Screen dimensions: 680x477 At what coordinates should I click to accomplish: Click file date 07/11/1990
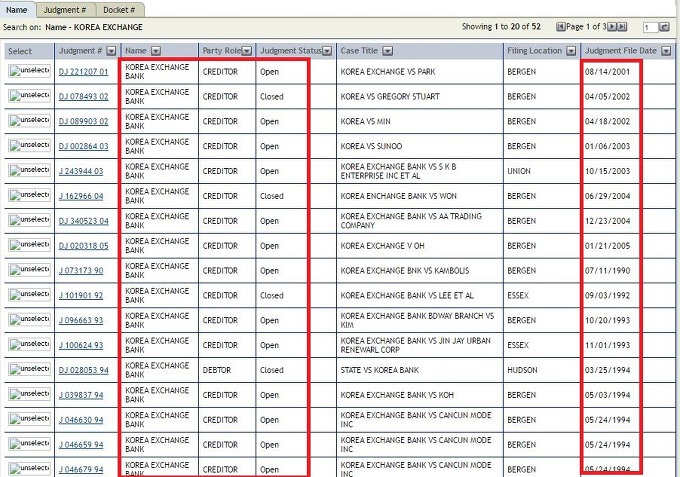point(607,271)
